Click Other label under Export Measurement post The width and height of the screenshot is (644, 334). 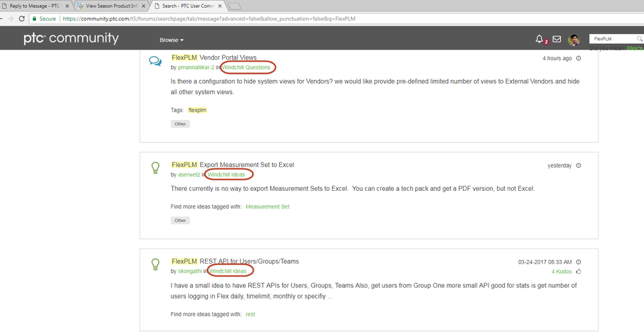click(180, 221)
